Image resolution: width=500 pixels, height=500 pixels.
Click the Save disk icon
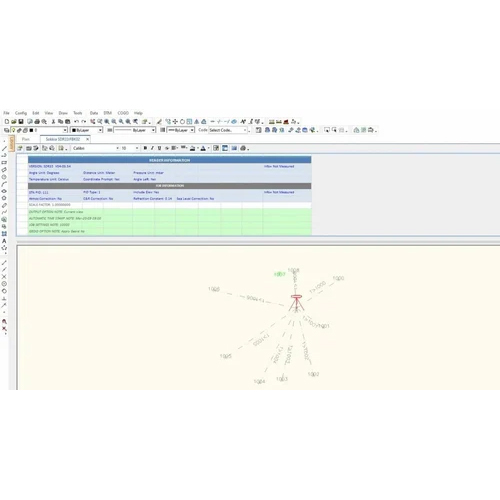pos(21,122)
